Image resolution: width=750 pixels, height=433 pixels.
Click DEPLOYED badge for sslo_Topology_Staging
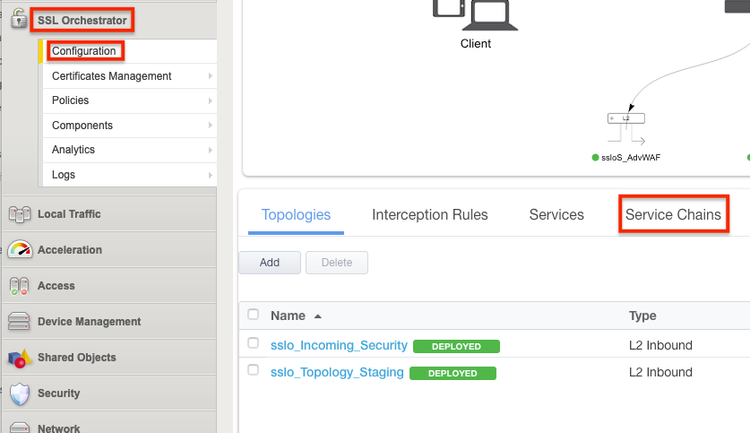pos(452,373)
